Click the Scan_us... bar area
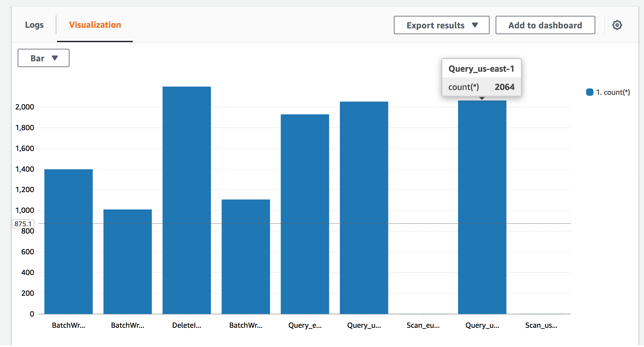The width and height of the screenshot is (644, 347). click(x=541, y=313)
